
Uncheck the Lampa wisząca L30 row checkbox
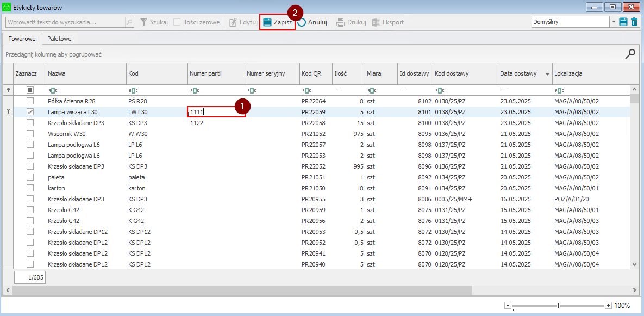tap(30, 112)
